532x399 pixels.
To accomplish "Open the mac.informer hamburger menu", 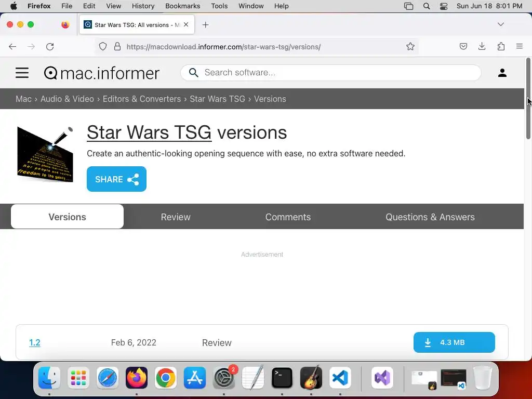I will click(22, 73).
